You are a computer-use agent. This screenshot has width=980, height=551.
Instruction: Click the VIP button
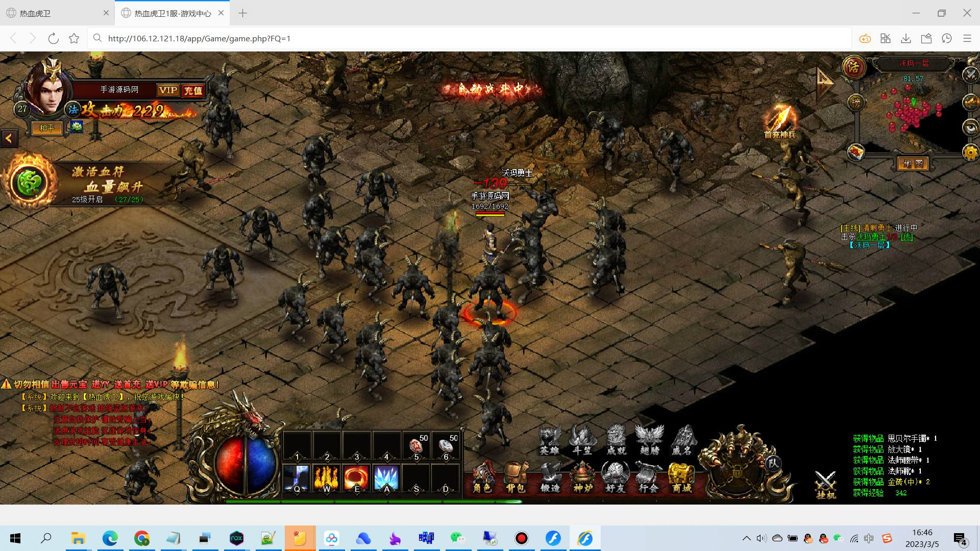coord(168,90)
